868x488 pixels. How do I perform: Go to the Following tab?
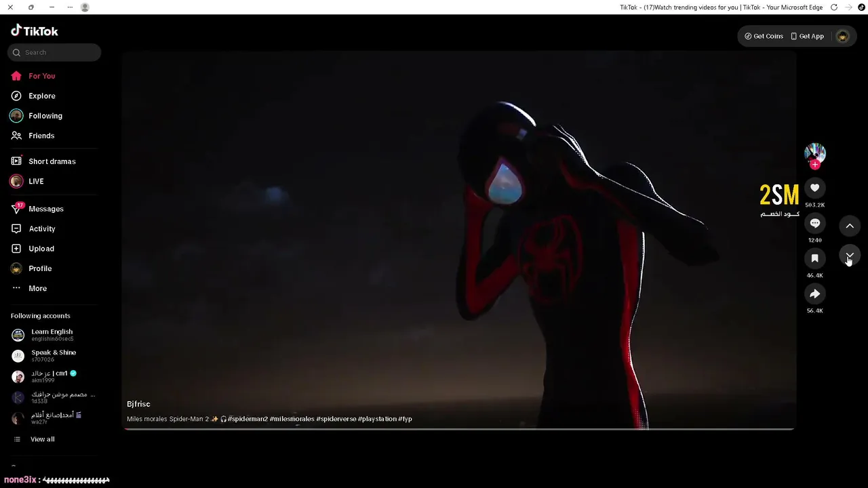click(x=45, y=116)
